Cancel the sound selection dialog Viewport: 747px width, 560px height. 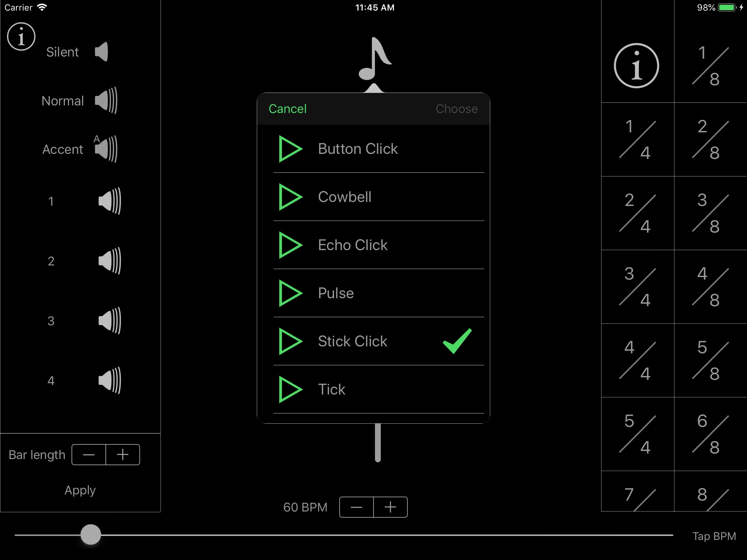tap(286, 109)
